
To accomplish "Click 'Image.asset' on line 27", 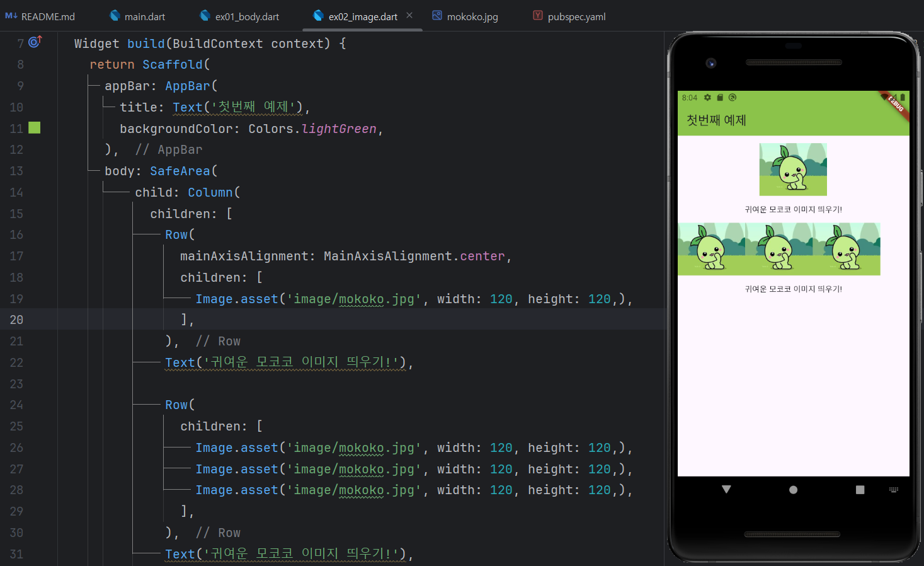I will tap(237, 469).
